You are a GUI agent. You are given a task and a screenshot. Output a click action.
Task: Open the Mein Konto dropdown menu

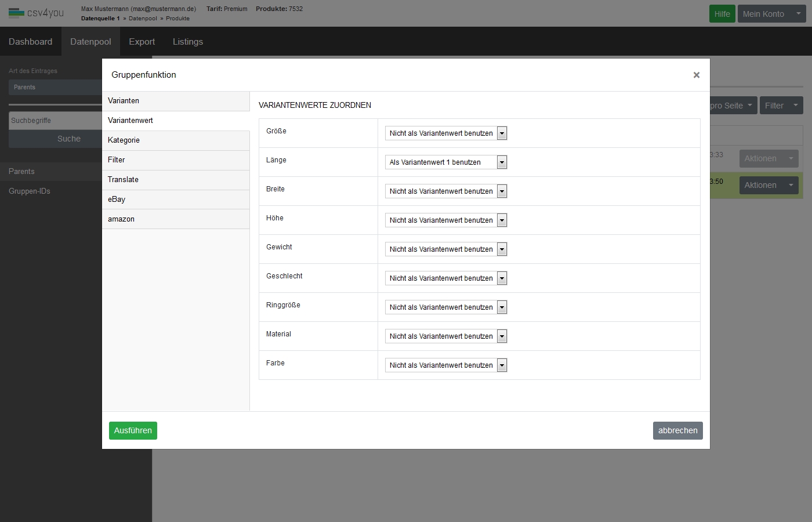(771, 14)
